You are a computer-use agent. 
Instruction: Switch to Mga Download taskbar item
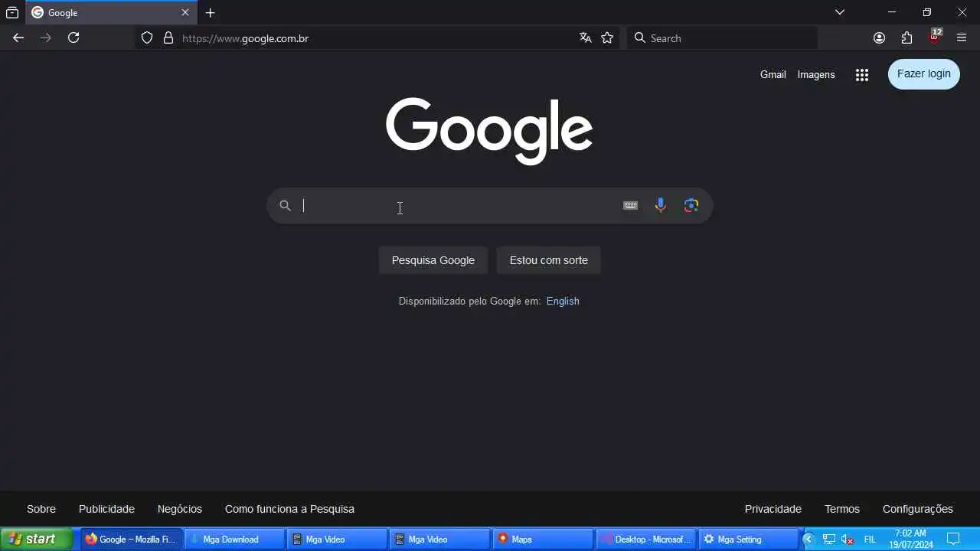click(234, 540)
